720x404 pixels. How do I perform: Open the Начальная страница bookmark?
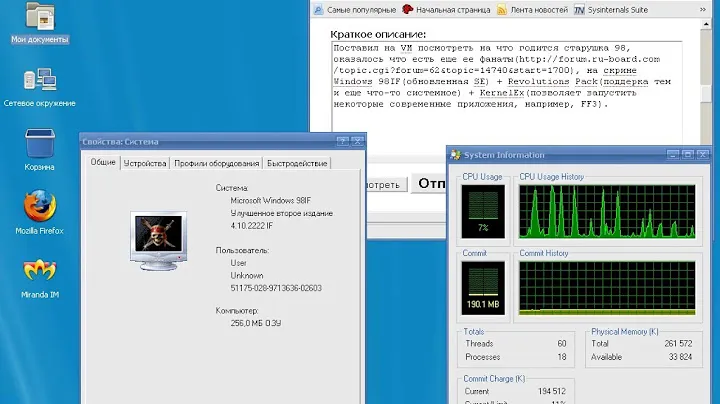point(447,10)
